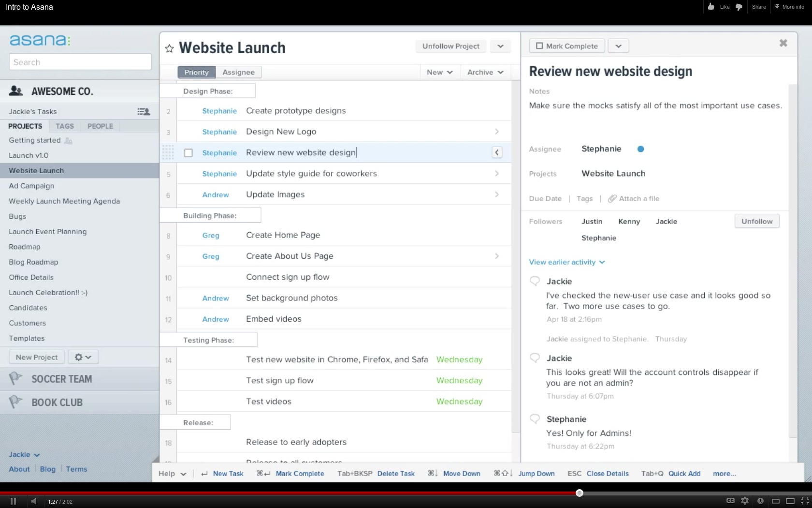This screenshot has height=508, width=812.
Task: Open the Archive dropdown
Action: 485,72
